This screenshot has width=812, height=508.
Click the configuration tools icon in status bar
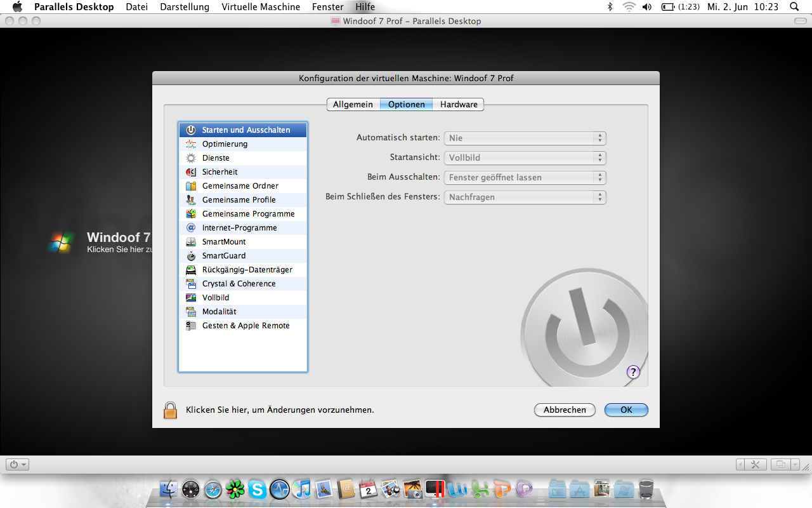[x=755, y=464]
